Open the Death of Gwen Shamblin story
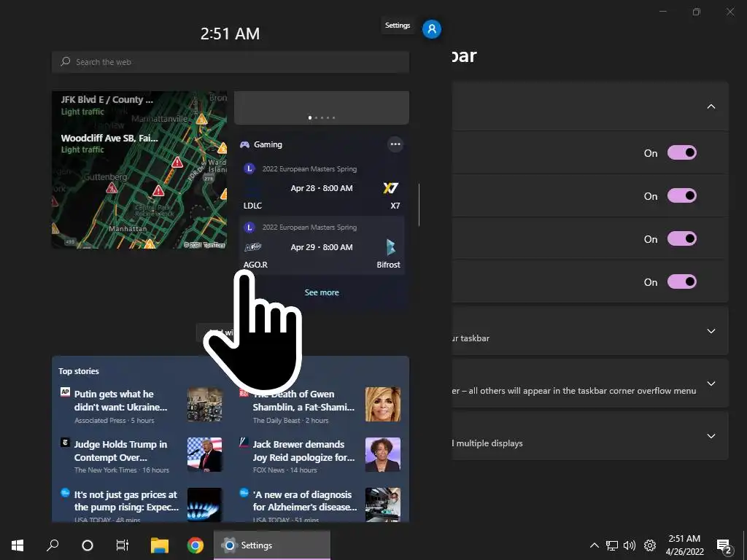The width and height of the screenshot is (747, 560). (x=303, y=400)
